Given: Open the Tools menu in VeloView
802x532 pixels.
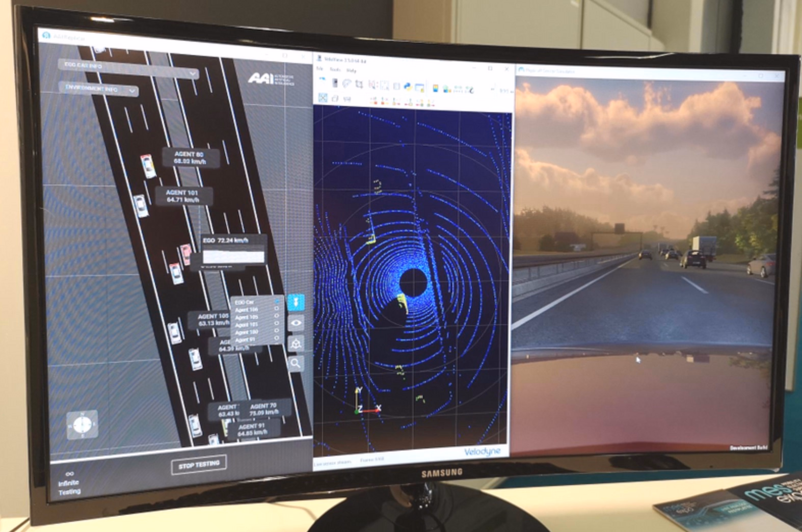Looking at the screenshot, I should click(335, 70).
